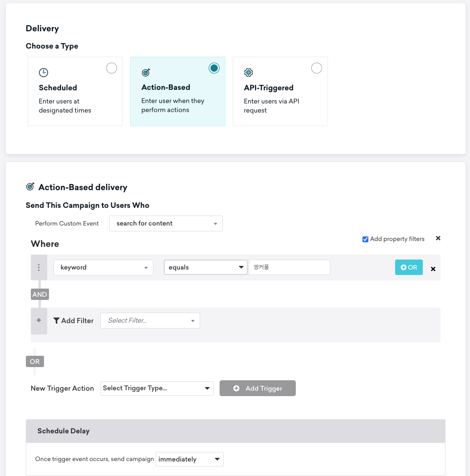
Task: Open the Select Filter dropdown
Action: [150, 320]
